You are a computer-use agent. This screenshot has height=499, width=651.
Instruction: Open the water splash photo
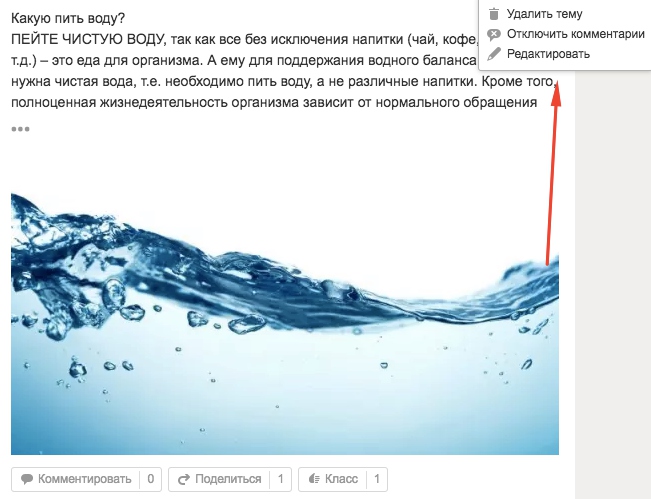(285, 324)
